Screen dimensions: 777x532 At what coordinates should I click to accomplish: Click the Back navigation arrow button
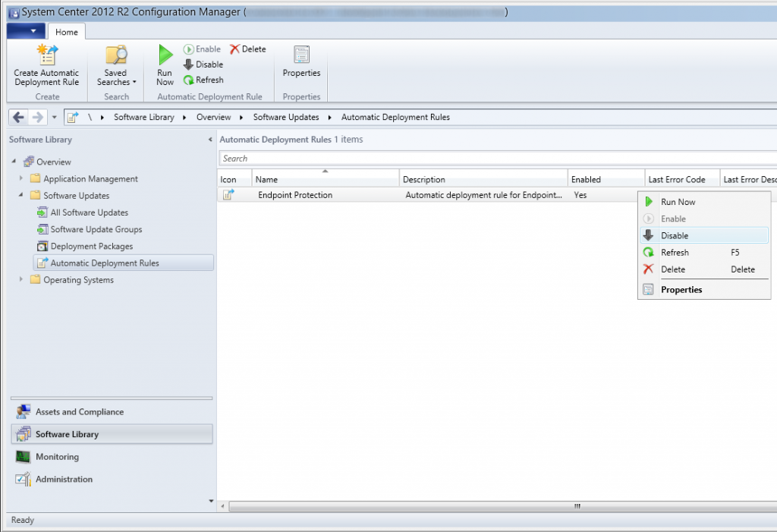[x=17, y=117]
